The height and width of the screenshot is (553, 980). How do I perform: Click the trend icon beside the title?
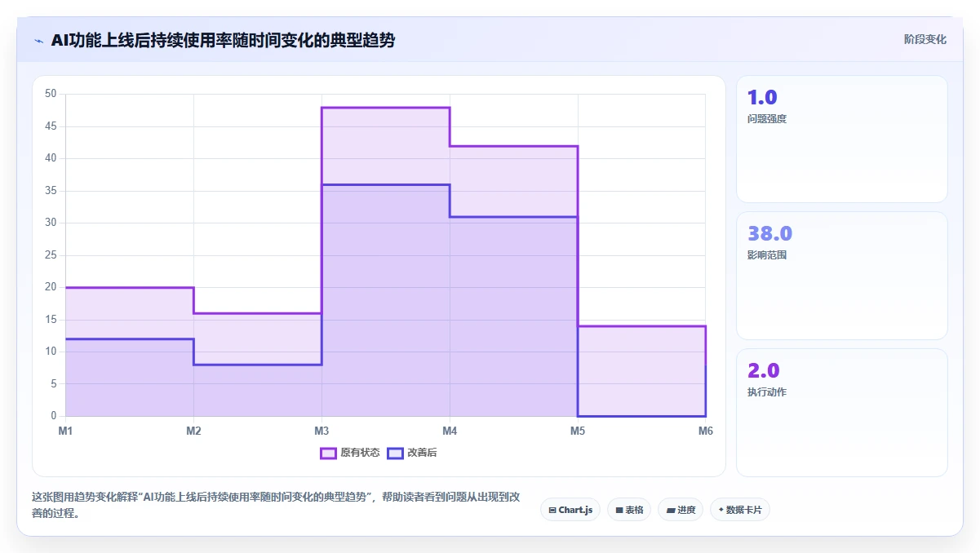click(38, 40)
